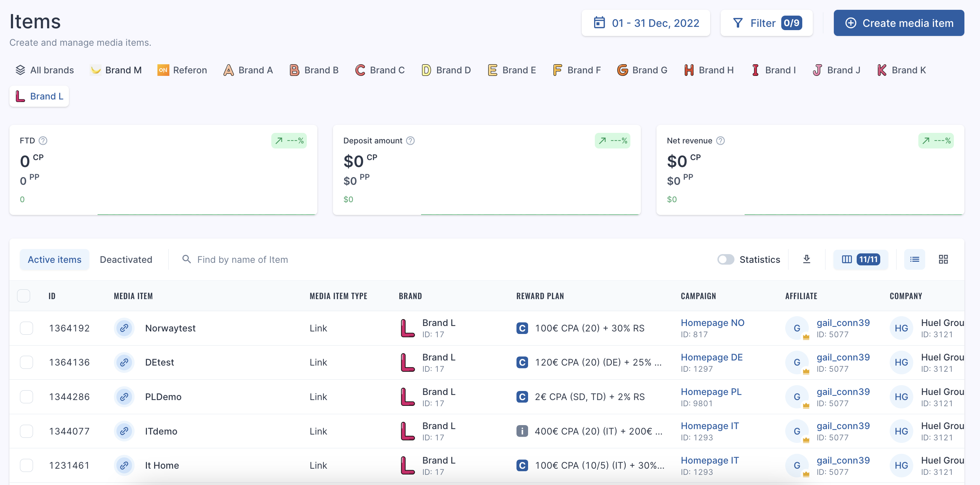Select the Referon brand tab
Viewport: 980px width, 485px height.
182,70
